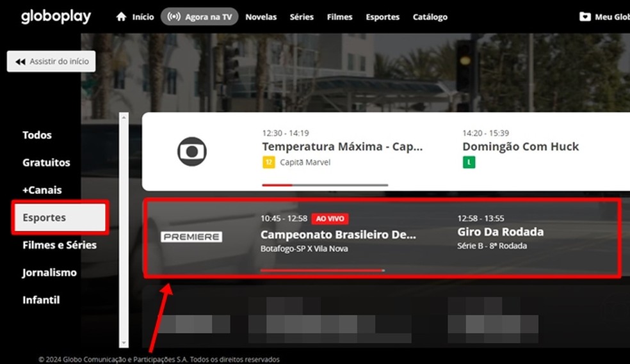Click the Premiere live program progress bar

[x=323, y=271]
